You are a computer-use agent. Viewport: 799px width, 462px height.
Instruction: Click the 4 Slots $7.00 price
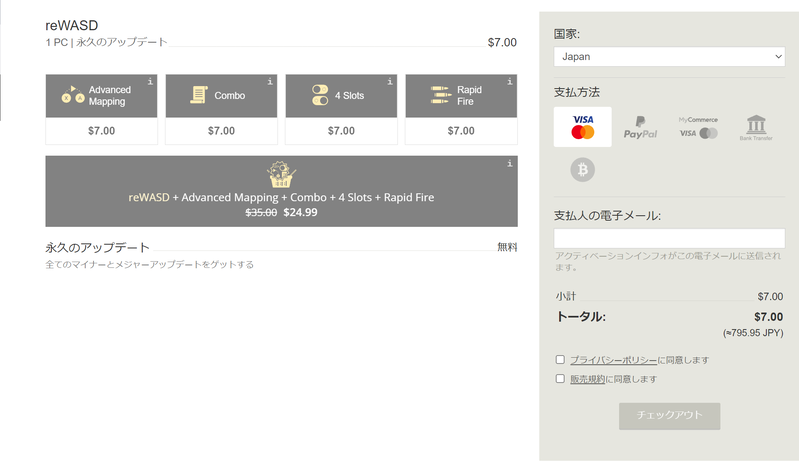341,131
